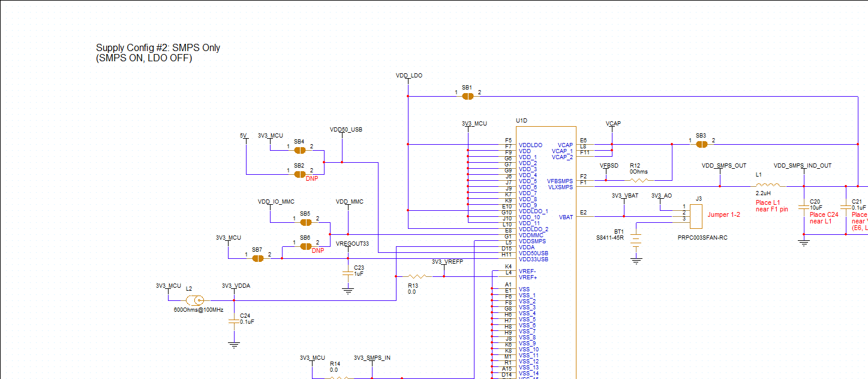Select the C24 capacitor symbol
This screenshot has width=868, height=379.
point(233,321)
